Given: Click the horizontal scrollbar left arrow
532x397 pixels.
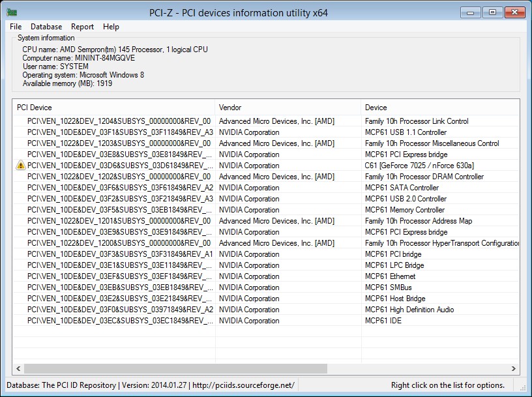Looking at the screenshot, I should (18, 369).
